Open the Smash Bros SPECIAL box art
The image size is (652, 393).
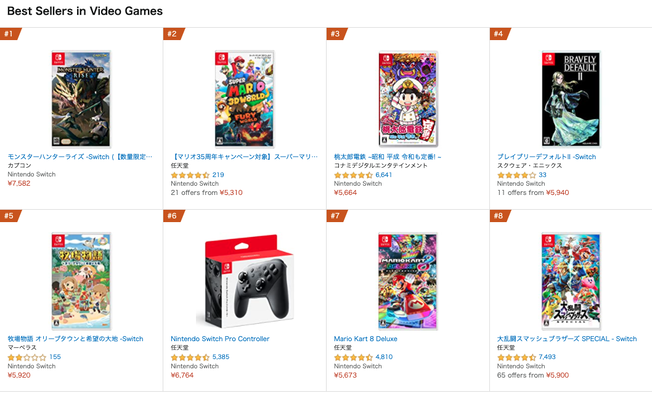click(571, 281)
